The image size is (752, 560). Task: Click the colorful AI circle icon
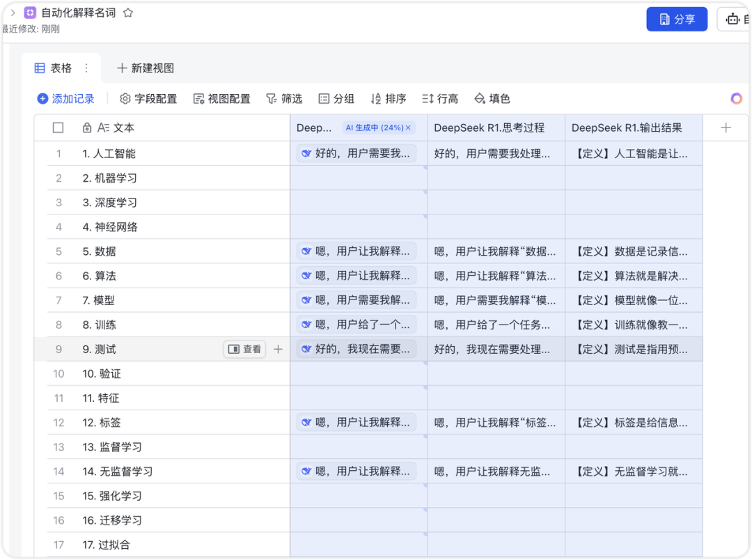point(736,99)
